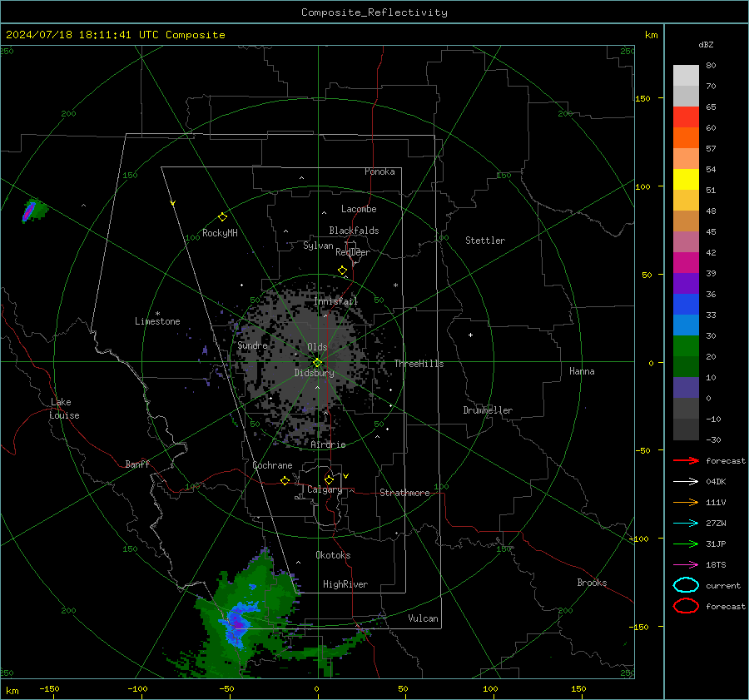Select the light blue swatch above 30 dBZ

(x=686, y=325)
